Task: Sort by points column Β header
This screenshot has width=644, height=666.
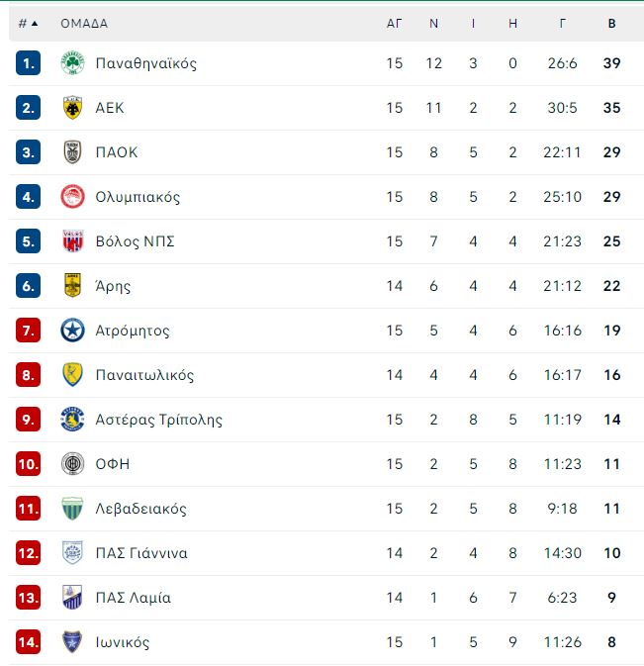Action: pos(611,24)
